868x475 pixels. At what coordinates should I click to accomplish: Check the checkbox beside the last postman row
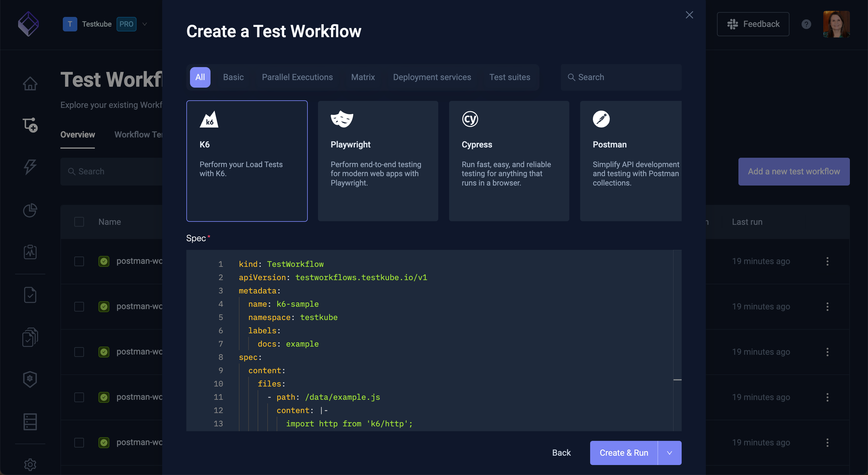[x=79, y=443]
